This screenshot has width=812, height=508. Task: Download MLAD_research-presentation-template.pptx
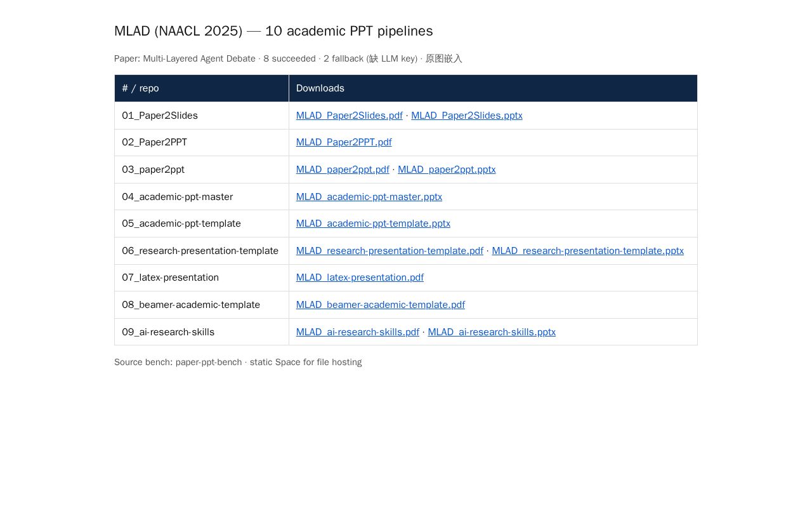click(x=588, y=251)
